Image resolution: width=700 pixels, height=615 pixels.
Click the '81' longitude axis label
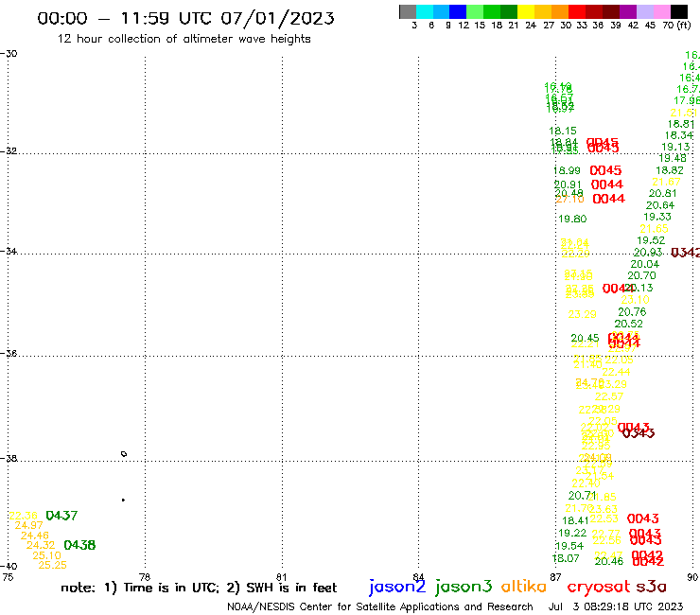coord(282,577)
